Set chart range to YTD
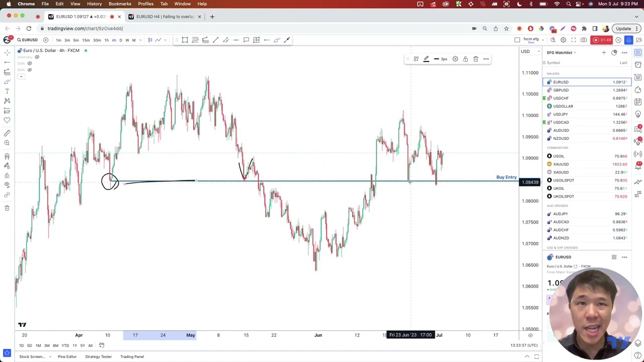 click(x=65, y=345)
